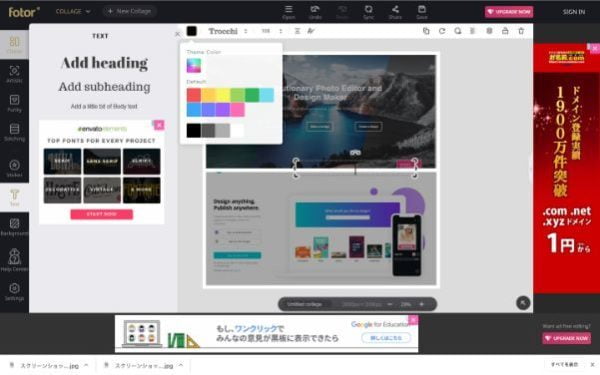The width and height of the screenshot is (600, 375).
Task: Click Add heading text preset
Action: [104, 63]
